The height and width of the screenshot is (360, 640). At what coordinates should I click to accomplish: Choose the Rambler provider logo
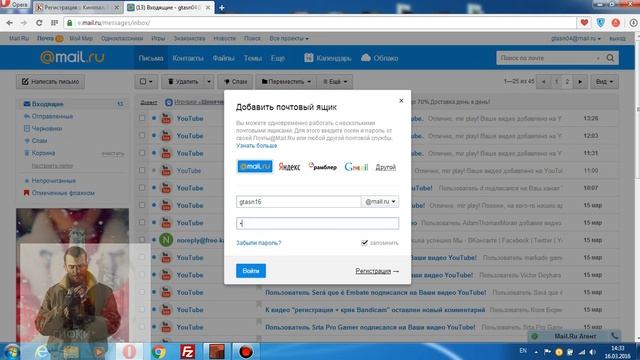(x=323, y=167)
